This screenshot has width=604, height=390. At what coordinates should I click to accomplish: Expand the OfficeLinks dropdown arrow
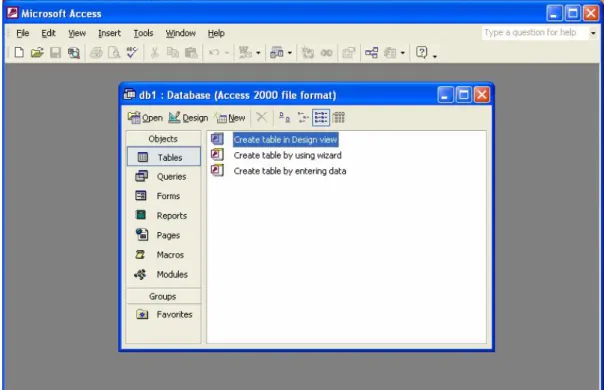258,53
